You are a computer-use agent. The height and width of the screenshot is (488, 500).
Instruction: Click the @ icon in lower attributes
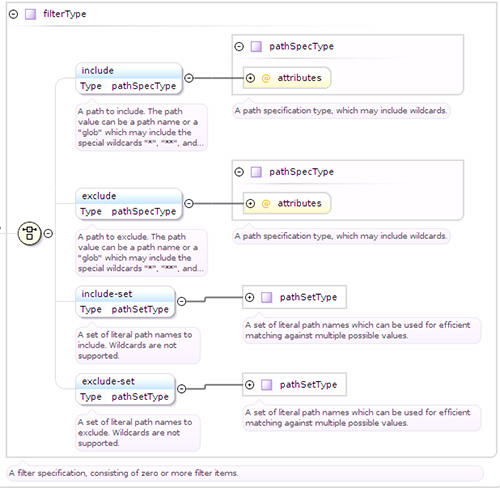pyautogui.click(x=266, y=204)
